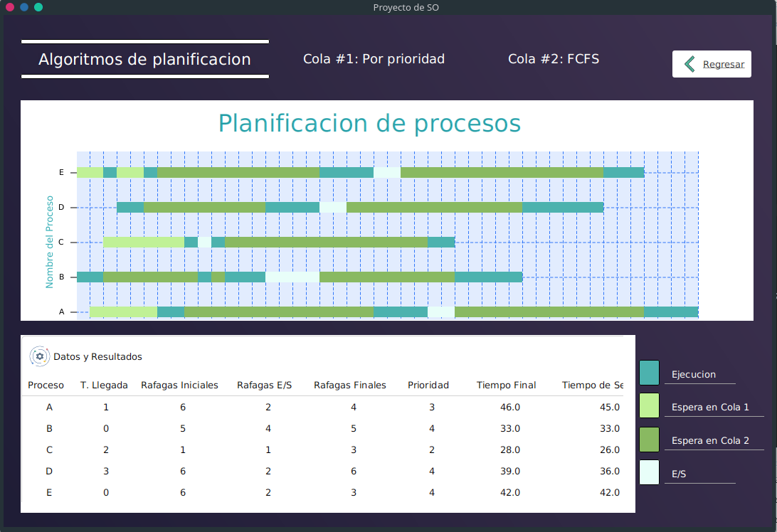The width and height of the screenshot is (777, 532).
Task: Open the T. Llegada column header
Action: pyautogui.click(x=104, y=385)
